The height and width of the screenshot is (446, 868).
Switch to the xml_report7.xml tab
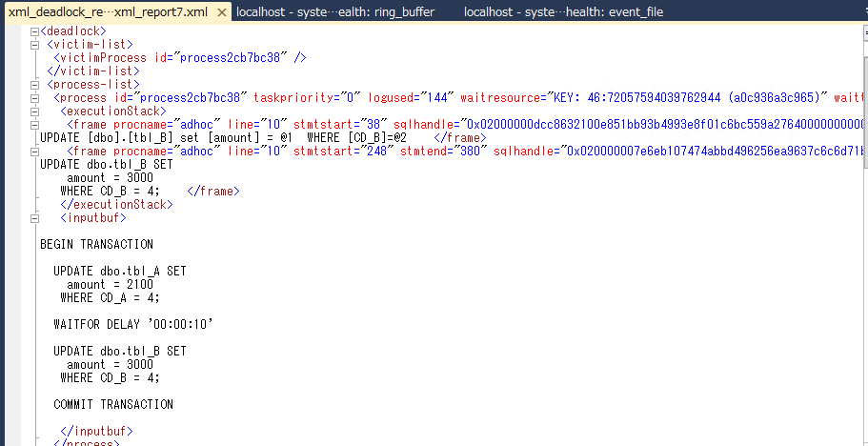[x=108, y=11]
